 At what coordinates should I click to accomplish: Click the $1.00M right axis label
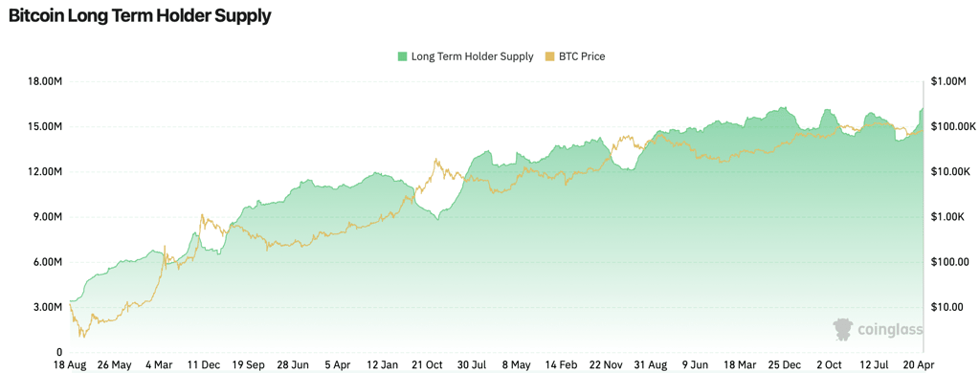(x=948, y=82)
